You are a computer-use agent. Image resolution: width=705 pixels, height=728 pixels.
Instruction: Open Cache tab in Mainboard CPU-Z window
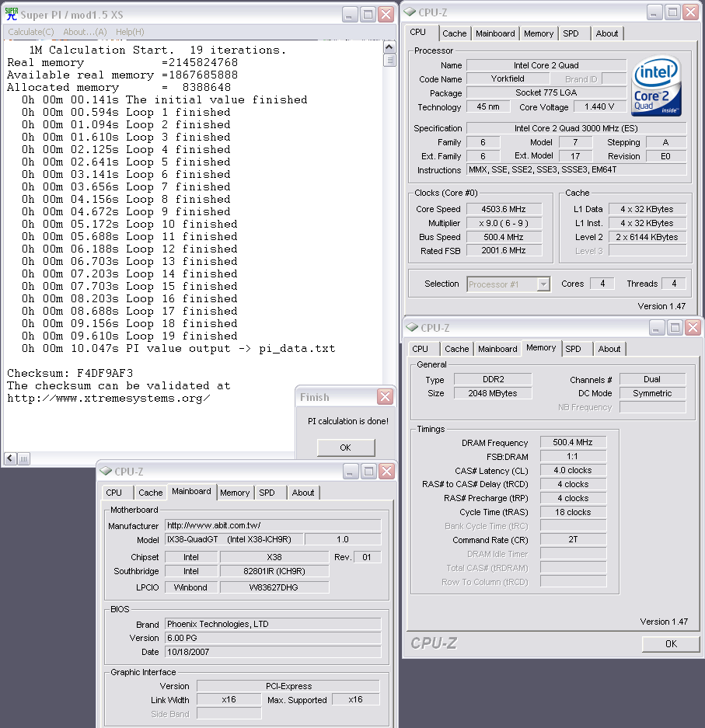(x=151, y=493)
